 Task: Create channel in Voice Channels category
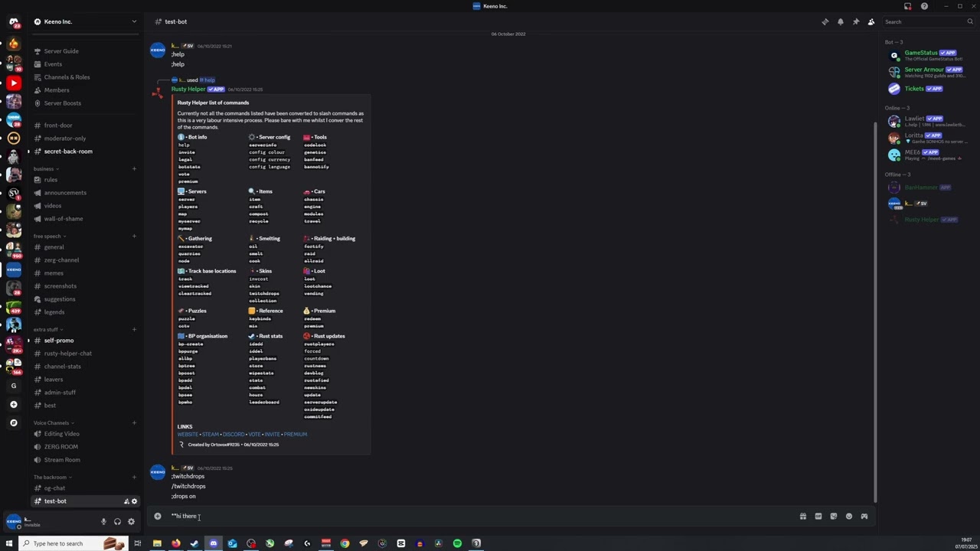point(134,423)
